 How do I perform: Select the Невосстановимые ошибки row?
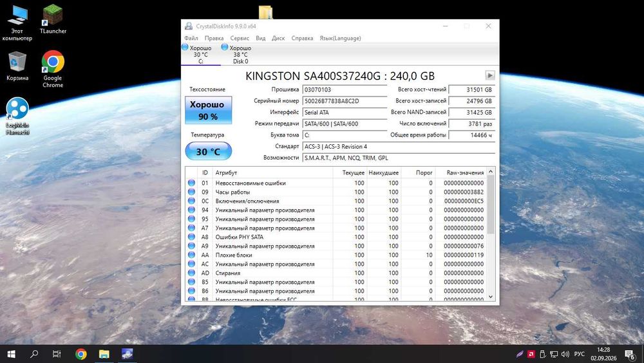336,183
